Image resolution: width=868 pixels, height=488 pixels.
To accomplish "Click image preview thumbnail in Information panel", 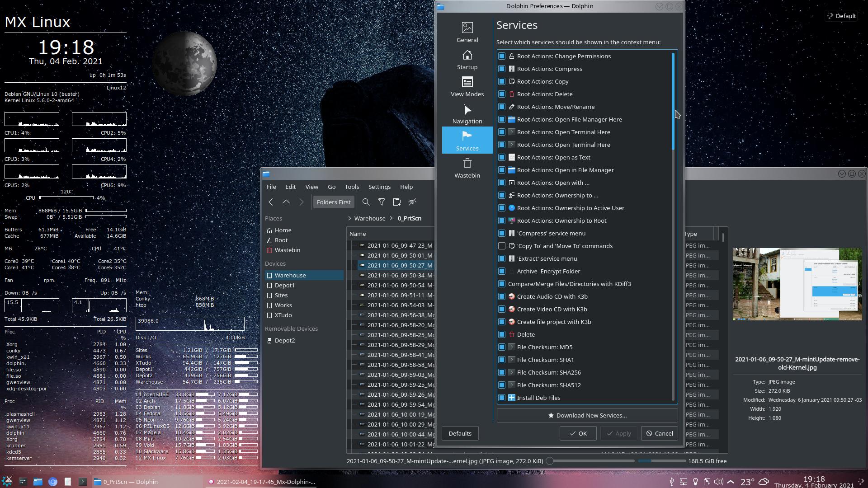I will (797, 284).
